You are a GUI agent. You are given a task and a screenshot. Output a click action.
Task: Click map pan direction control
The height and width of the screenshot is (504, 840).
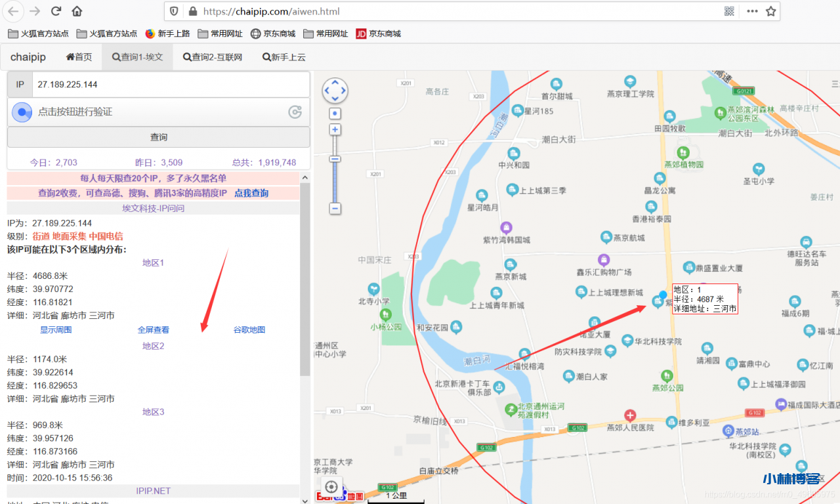[x=335, y=91]
